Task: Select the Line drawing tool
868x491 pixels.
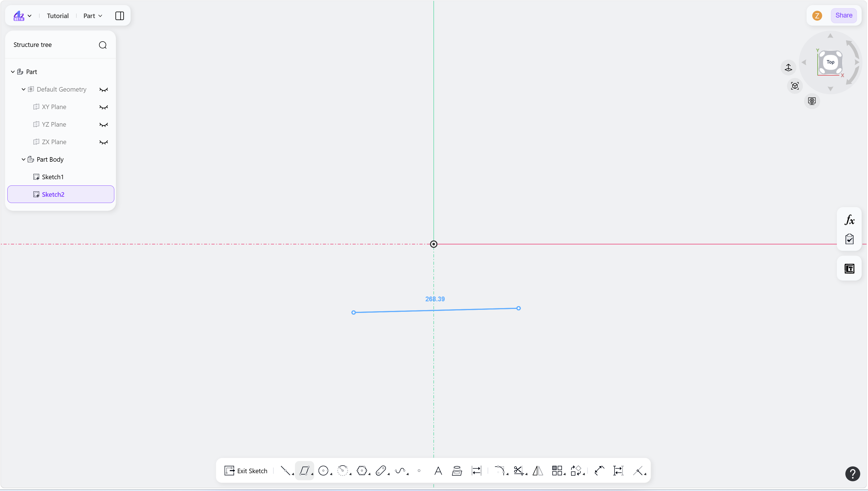Action: 285,470
